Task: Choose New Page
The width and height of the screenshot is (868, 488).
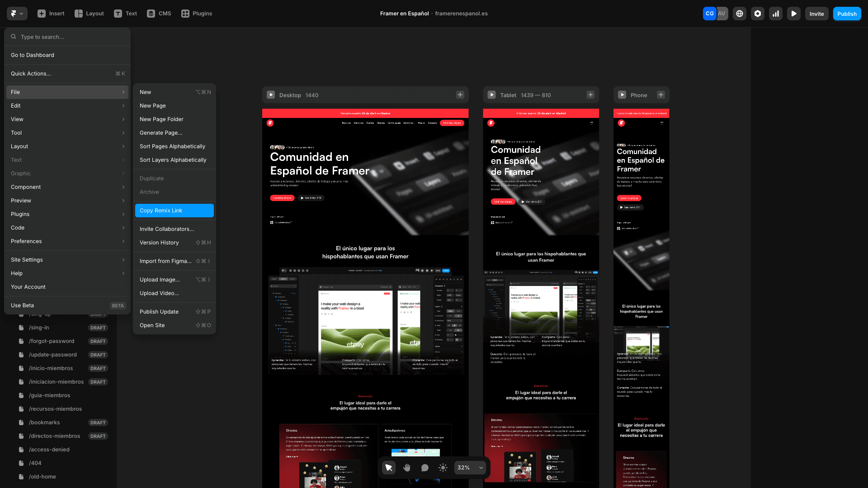Action: tap(175, 106)
